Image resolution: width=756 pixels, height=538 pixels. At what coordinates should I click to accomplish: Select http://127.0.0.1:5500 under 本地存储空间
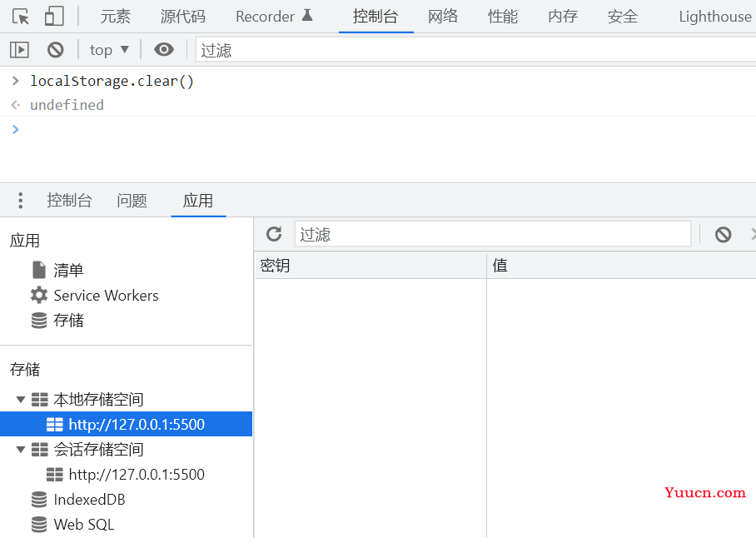click(127, 424)
